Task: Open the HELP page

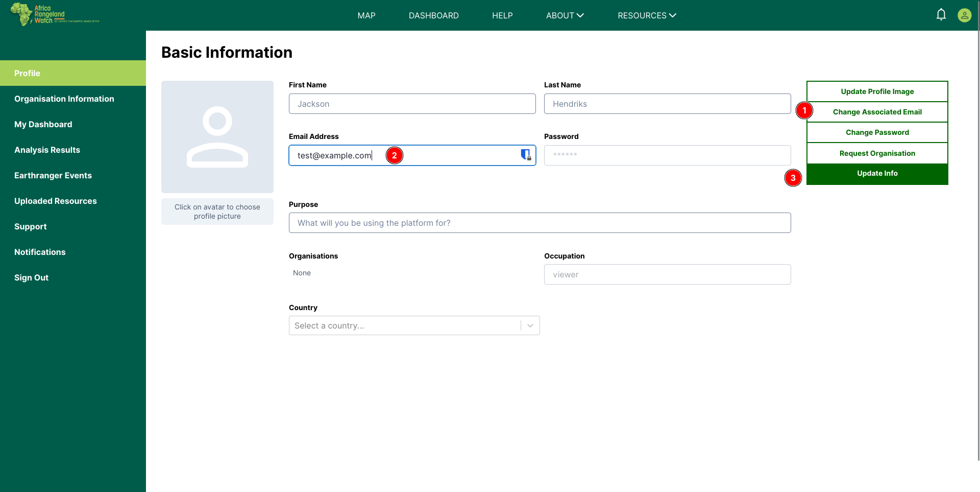Action: coord(502,15)
